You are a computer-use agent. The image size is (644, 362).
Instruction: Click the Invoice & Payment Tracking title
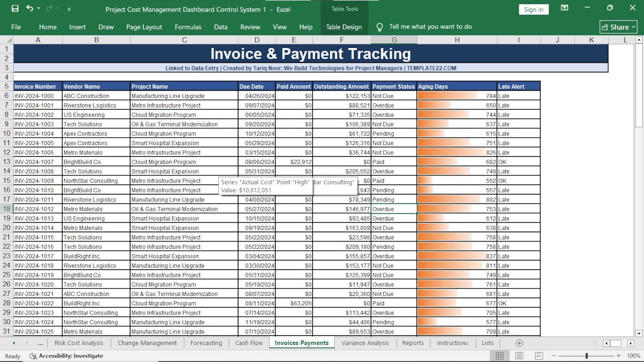click(311, 54)
